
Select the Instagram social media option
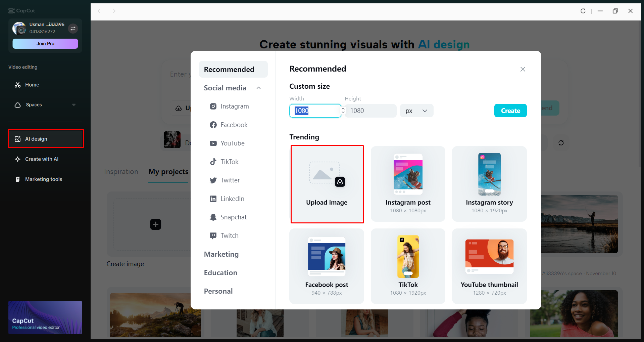(234, 106)
